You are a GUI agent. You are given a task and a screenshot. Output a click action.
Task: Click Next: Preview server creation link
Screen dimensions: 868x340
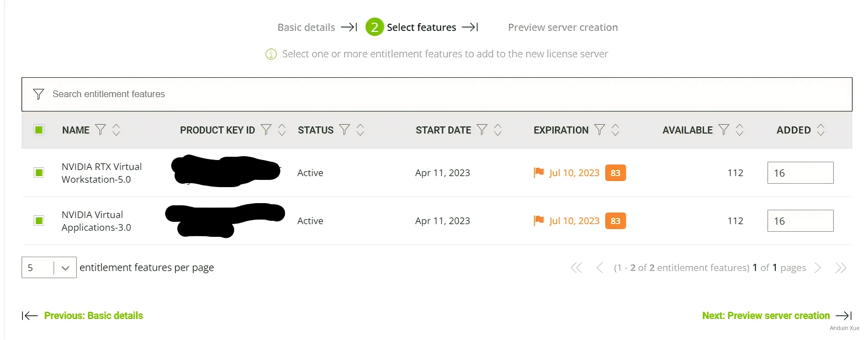pyautogui.click(x=766, y=316)
